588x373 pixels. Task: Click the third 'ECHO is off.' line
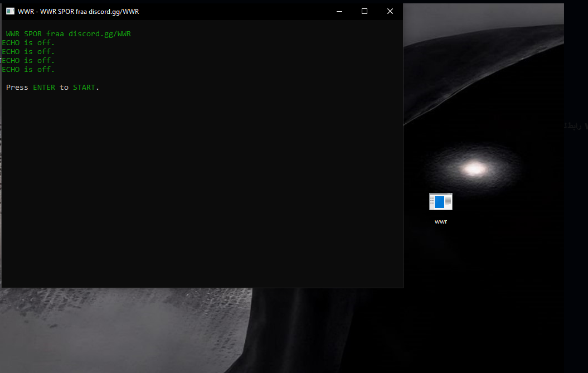[x=28, y=61]
